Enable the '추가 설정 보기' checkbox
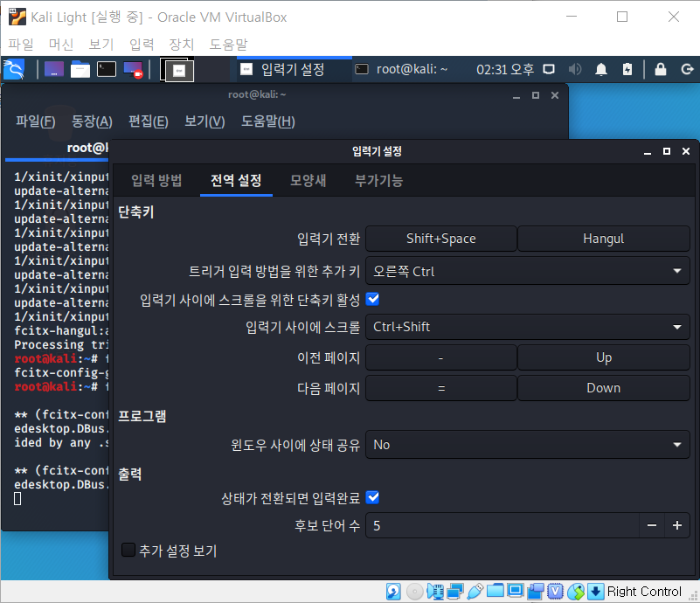This screenshot has width=700, height=603. coord(128,550)
